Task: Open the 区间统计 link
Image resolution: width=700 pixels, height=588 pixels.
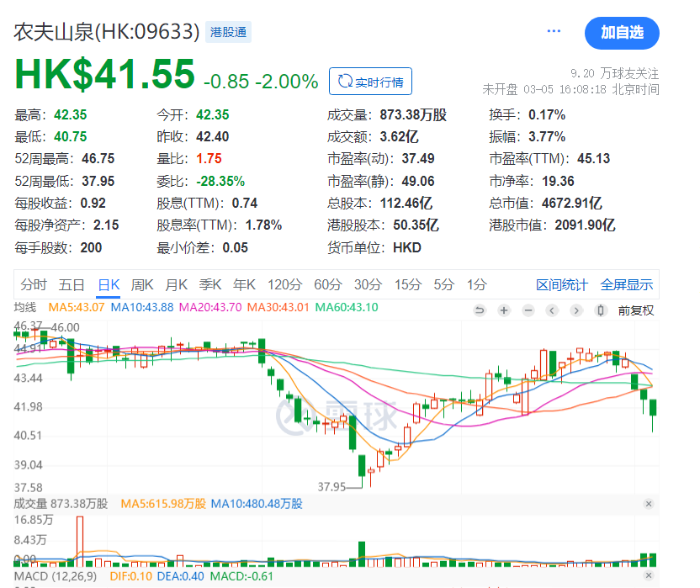Action: click(x=562, y=284)
